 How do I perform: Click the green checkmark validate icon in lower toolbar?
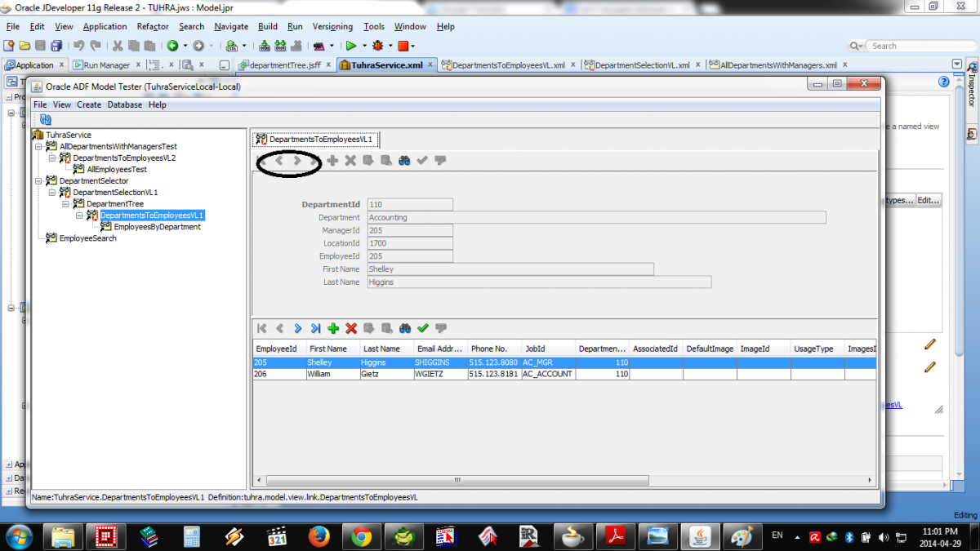point(423,328)
